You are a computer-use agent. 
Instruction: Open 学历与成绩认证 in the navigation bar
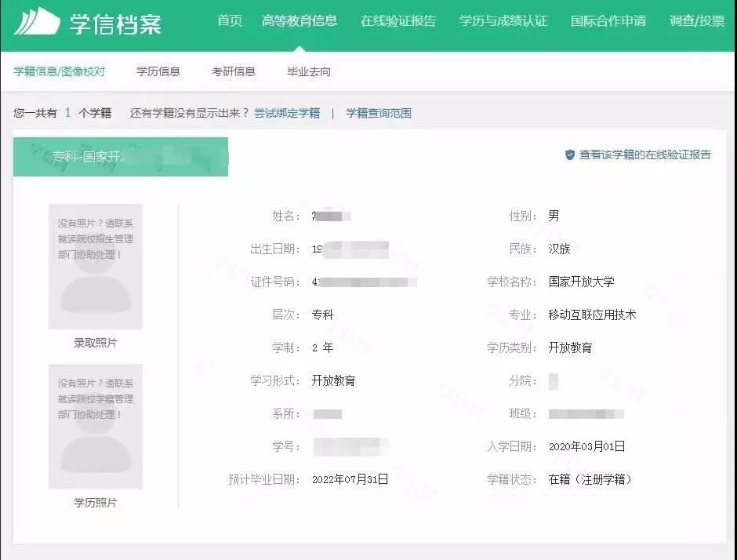pos(503,20)
